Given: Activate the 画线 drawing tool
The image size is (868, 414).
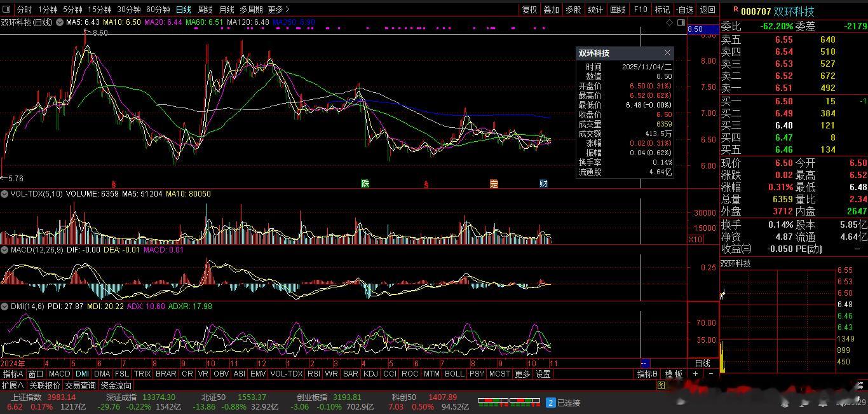Looking at the screenshot, I should [x=618, y=10].
